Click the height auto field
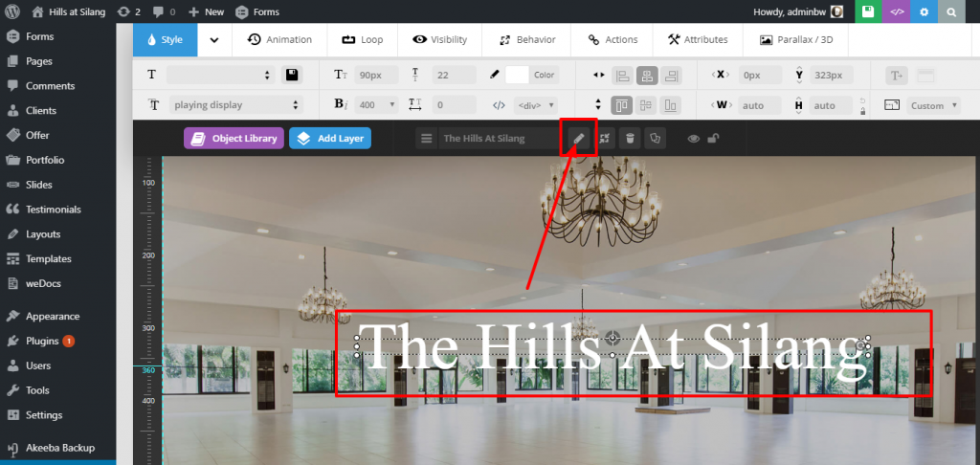 click(x=831, y=105)
